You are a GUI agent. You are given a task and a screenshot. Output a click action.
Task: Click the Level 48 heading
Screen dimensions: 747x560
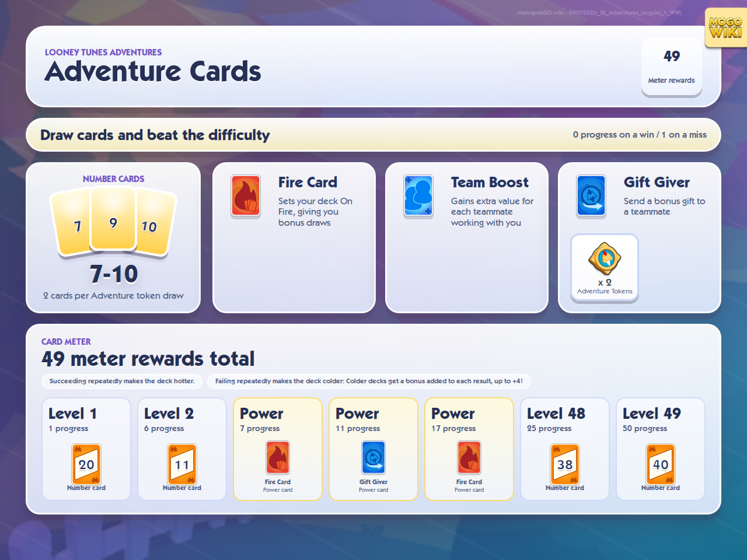click(x=556, y=414)
